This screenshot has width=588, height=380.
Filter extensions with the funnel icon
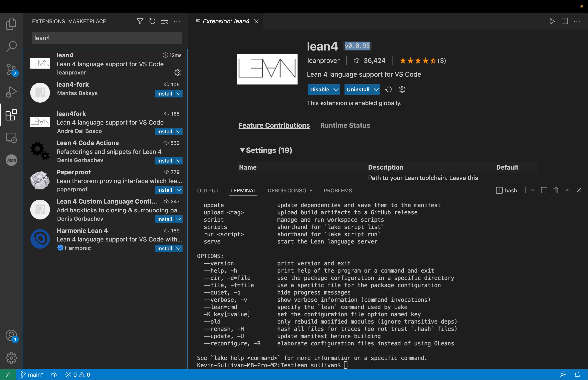point(140,21)
